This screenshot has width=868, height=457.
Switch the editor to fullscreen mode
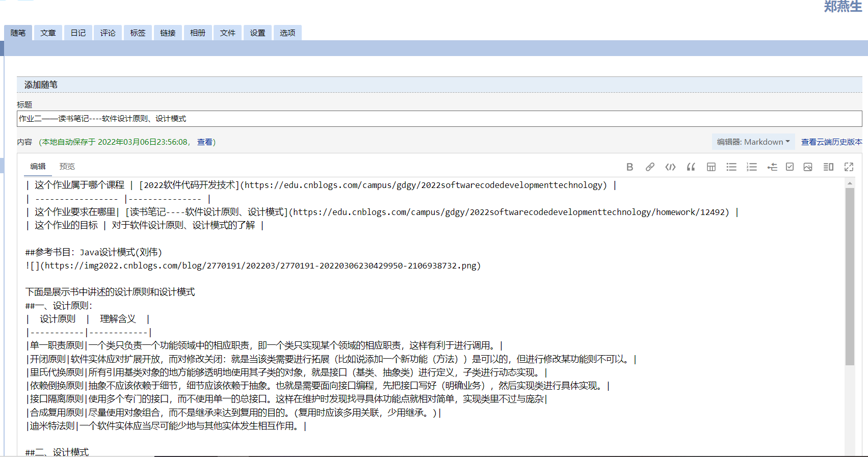(x=849, y=167)
